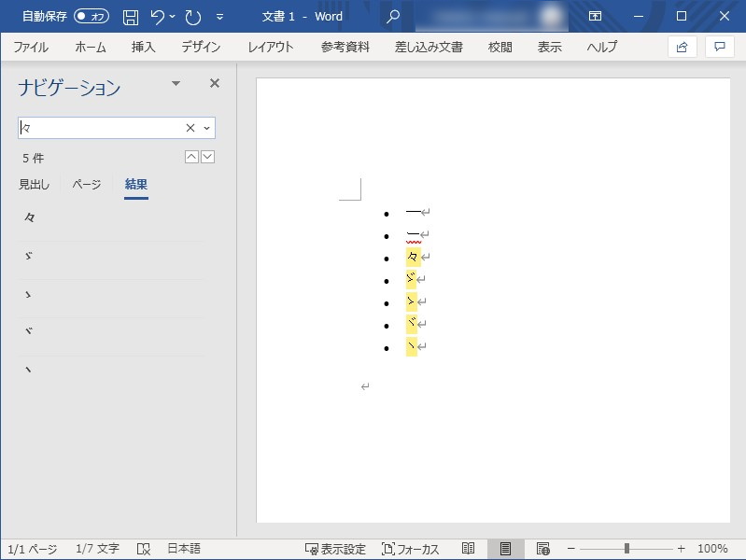Open the 100% zoom level dialog
The width and height of the screenshot is (746, 560).
point(712,549)
